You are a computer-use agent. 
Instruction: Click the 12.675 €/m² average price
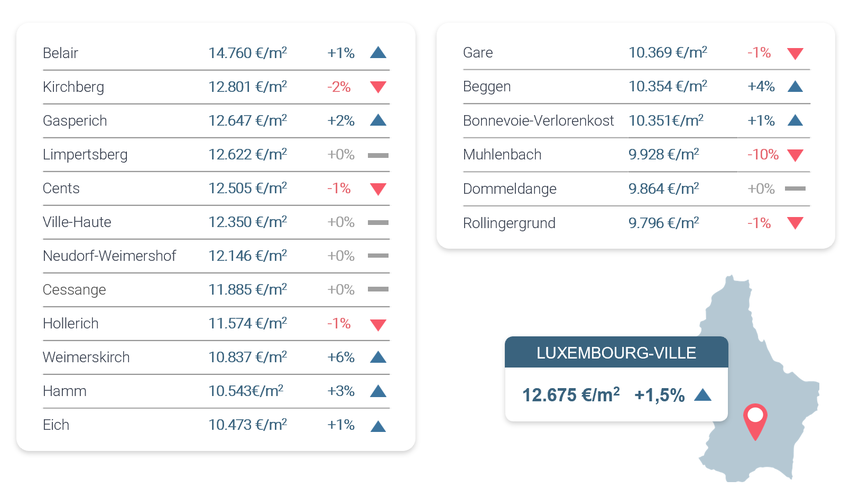tap(570, 395)
